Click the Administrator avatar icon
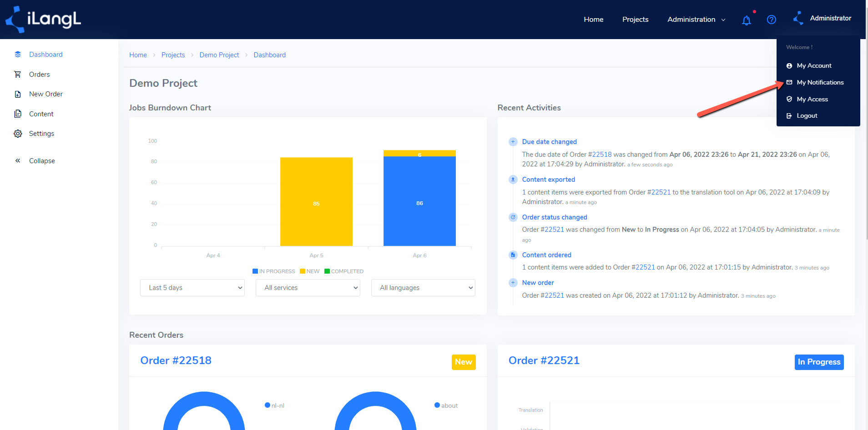This screenshot has height=430, width=868. (x=798, y=19)
